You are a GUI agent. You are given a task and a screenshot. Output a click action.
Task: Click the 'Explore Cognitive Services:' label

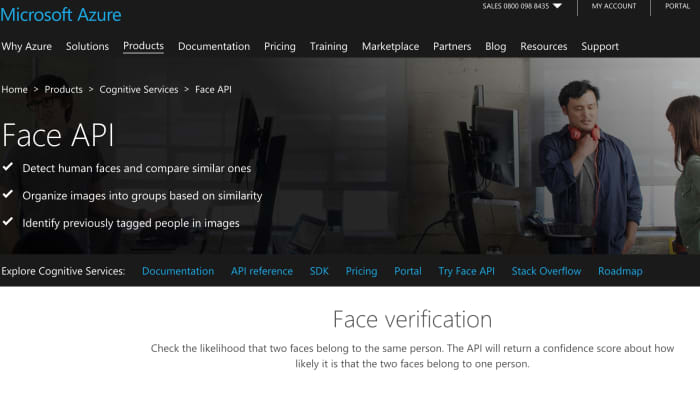coord(63,271)
